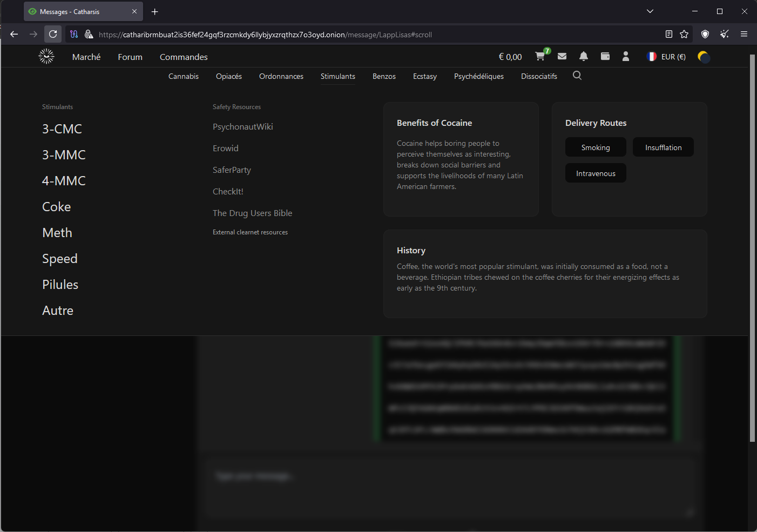Bookmark this page with the star icon
This screenshot has height=532, width=757.
click(x=684, y=35)
